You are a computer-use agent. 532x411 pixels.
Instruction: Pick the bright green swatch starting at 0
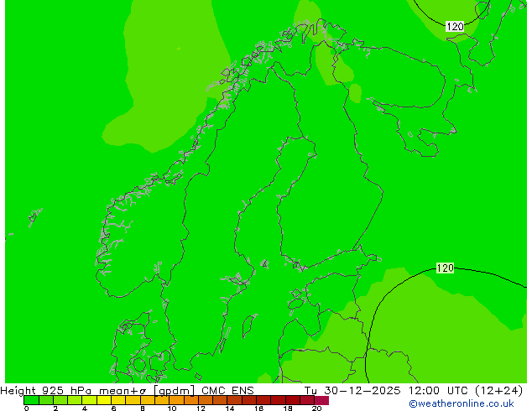tap(31, 400)
